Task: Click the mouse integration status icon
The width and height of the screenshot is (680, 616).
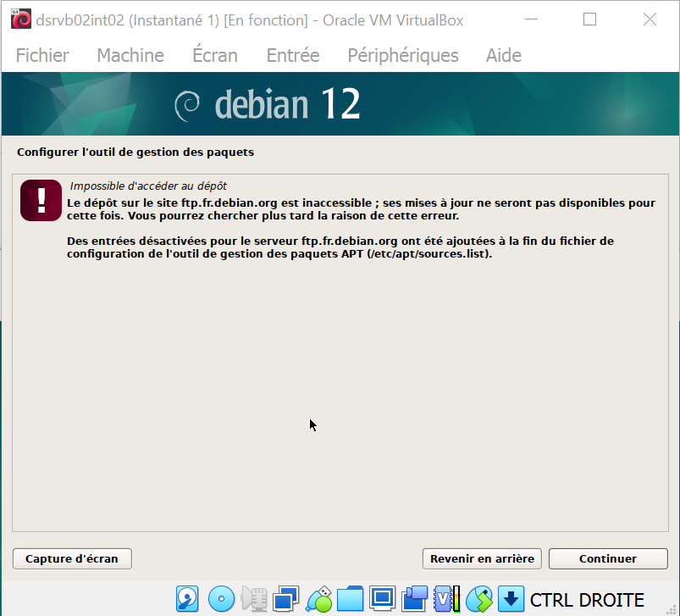Action: coord(478,599)
